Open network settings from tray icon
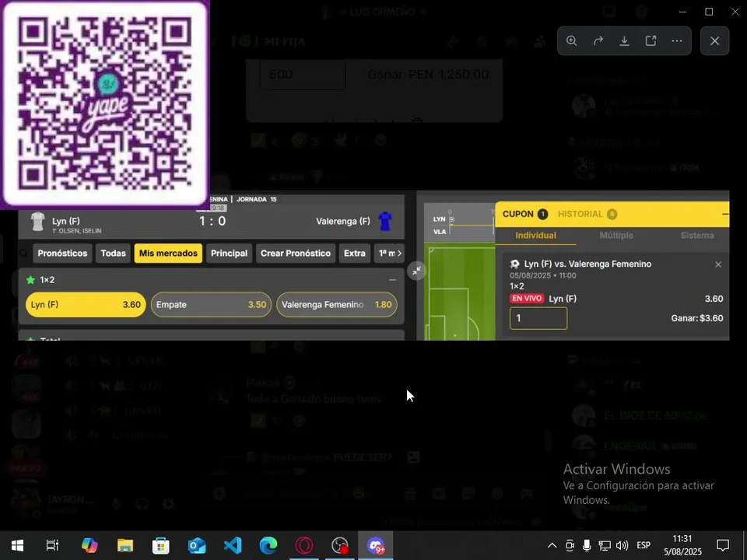This screenshot has width=747, height=560. click(x=605, y=545)
